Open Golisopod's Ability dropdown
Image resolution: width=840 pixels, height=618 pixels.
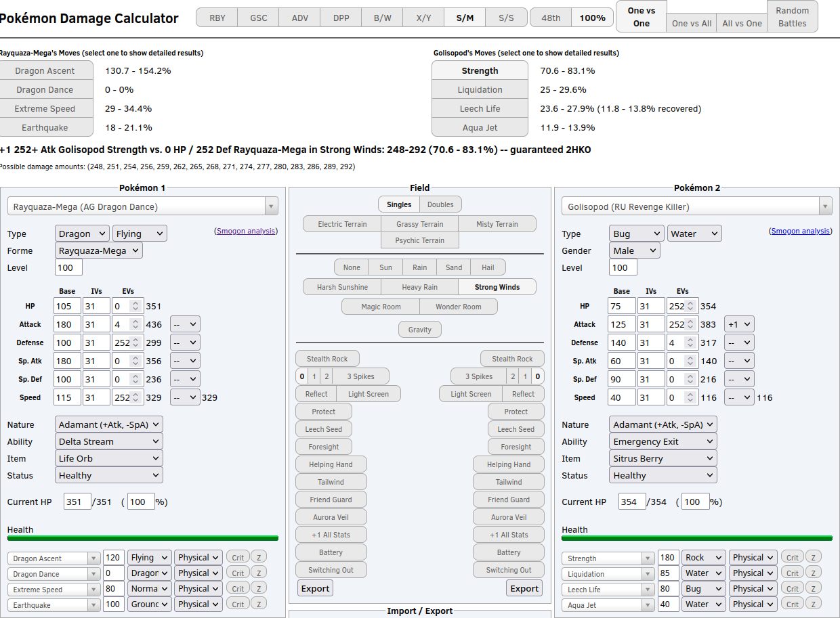point(663,441)
